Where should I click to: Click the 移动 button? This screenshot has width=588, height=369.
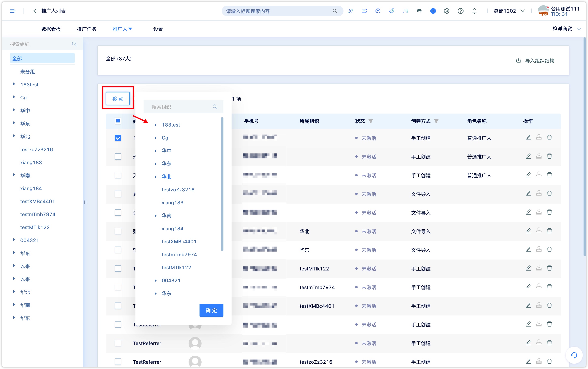click(118, 99)
